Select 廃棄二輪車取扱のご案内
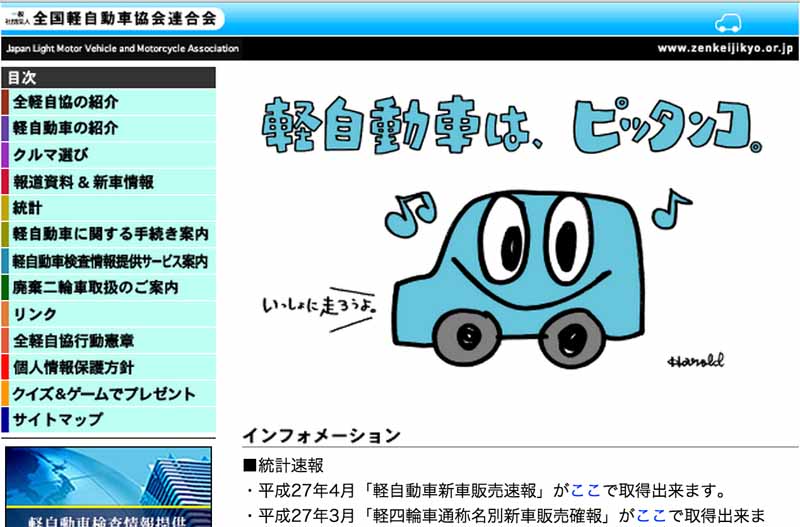 (109, 287)
